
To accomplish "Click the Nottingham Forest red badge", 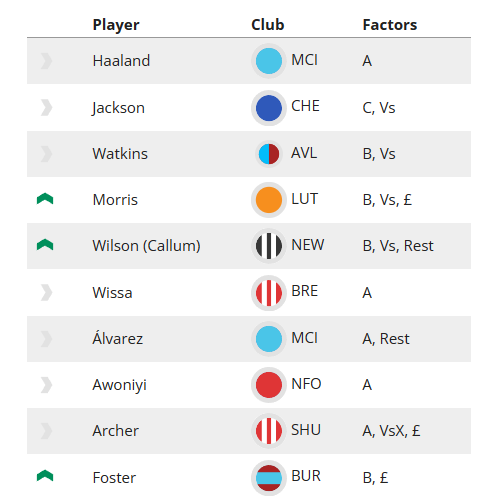I will pyautogui.click(x=269, y=385).
